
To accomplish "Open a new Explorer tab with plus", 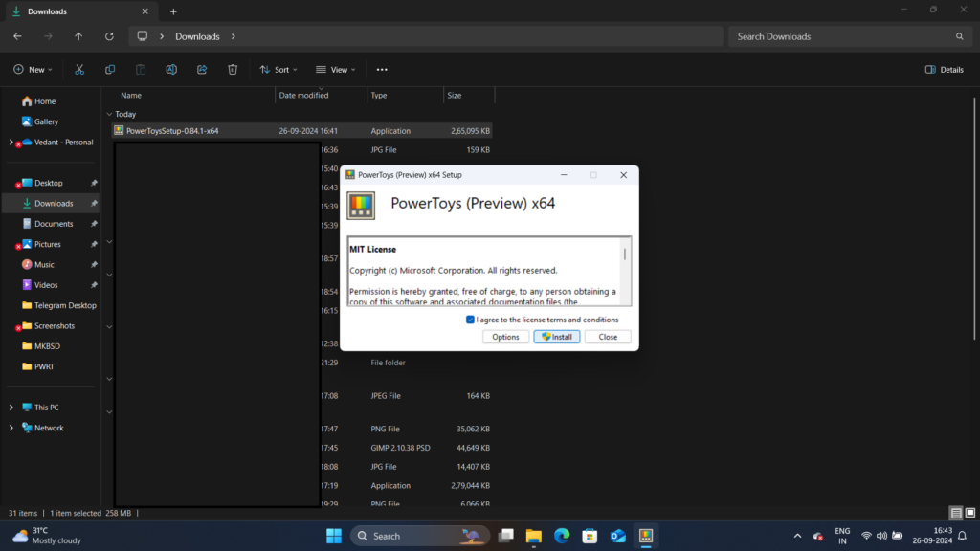I will point(173,11).
